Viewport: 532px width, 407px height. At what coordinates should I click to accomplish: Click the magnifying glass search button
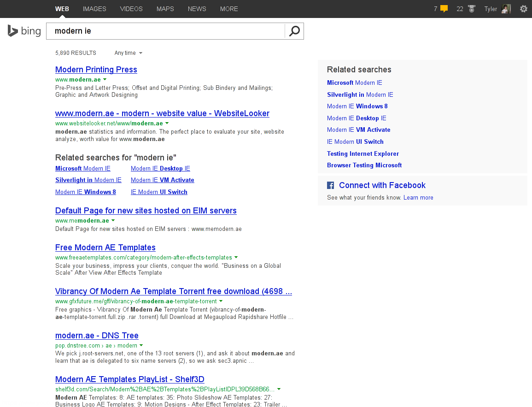tap(294, 31)
